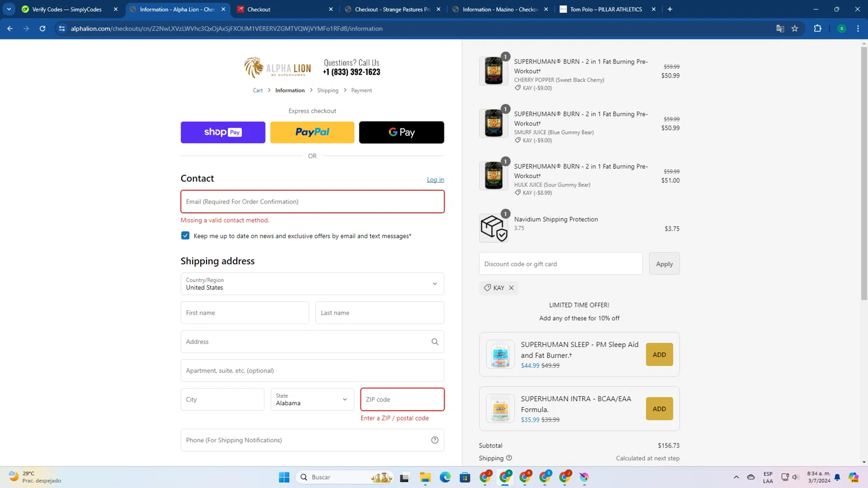Click the Smurf Juice product thumbnail
Screen dimensions: 868x488
point(494,123)
